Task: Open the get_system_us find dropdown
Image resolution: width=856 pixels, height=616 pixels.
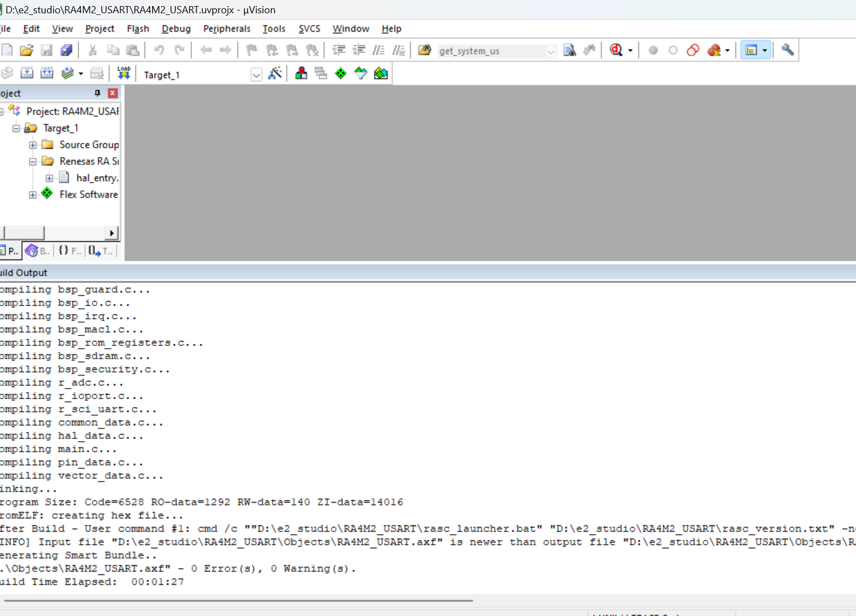Action: [551, 51]
